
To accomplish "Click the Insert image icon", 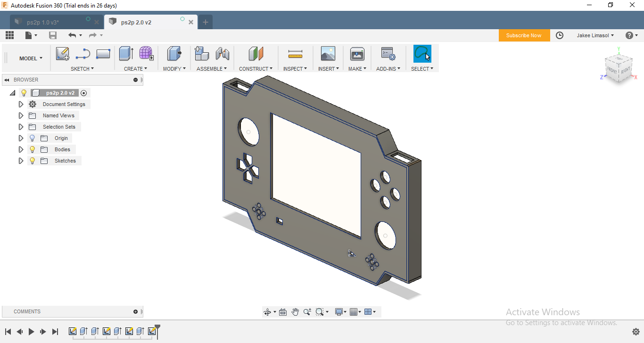I will coord(328,53).
